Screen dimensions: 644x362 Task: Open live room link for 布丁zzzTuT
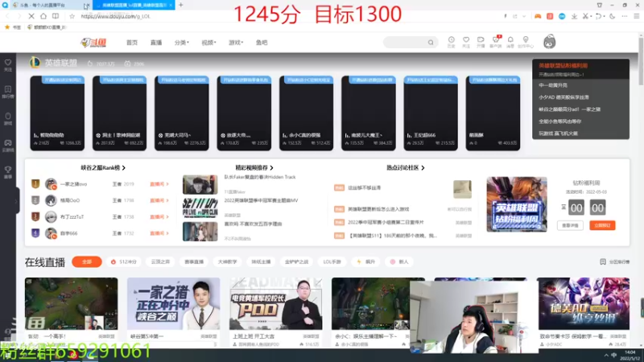[x=159, y=216]
